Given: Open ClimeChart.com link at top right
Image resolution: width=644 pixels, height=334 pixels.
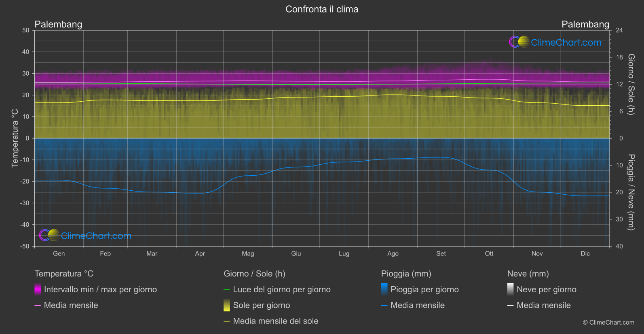Looking at the screenshot, I should point(566,43).
